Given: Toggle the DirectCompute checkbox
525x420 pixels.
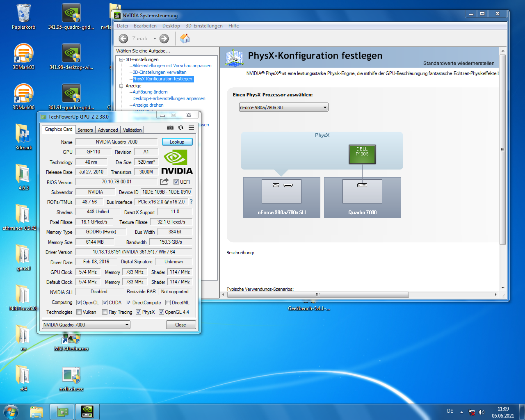Looking at the screenshot, I should tap(128, 303).
